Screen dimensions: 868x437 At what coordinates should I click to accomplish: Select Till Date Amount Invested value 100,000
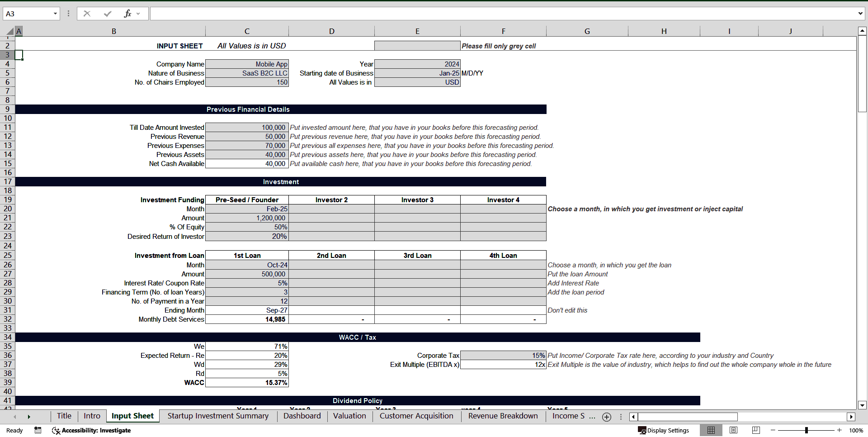click(247, 127)
